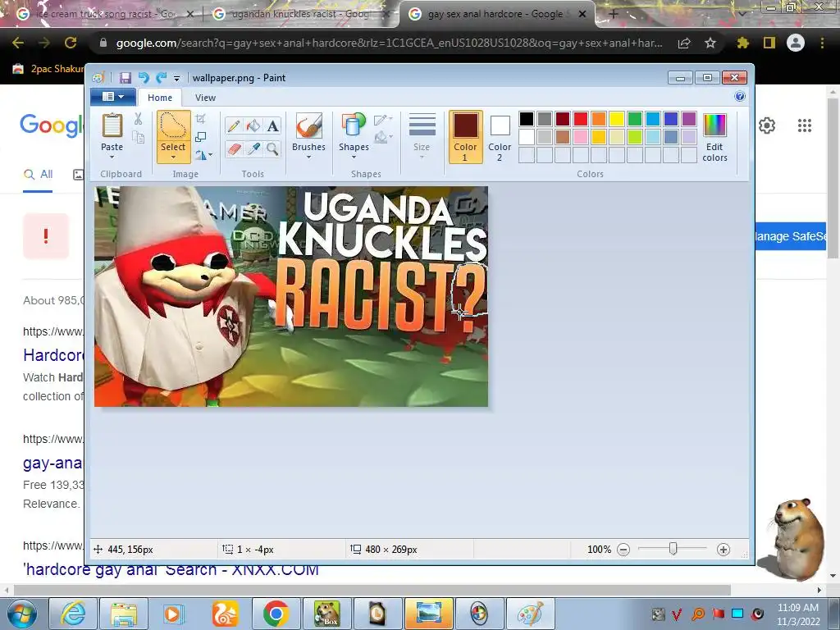Switch to the Home ribbon tab
This screenshot has width=840, height=630.
click(160, 98)
